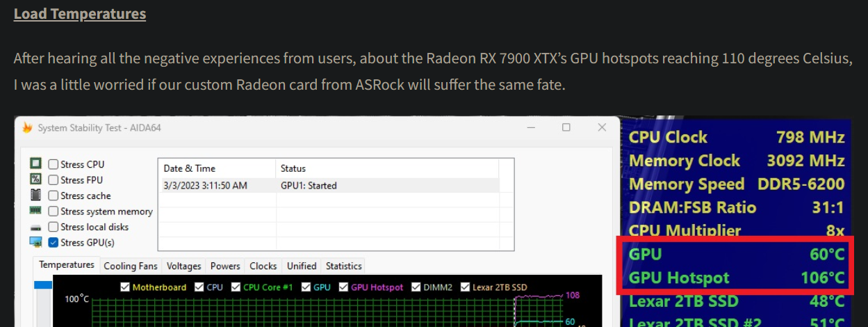Close the System Stability Test window

pyautogui.click(x=602, y=128)
